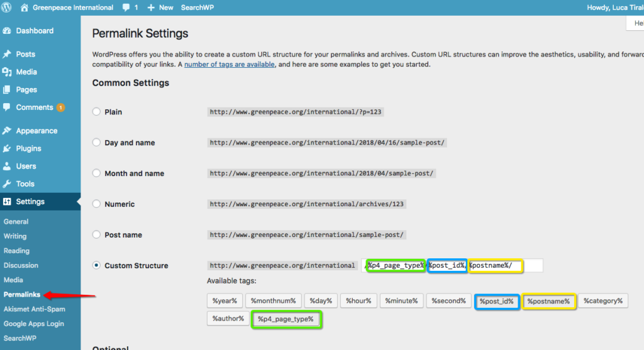Insert the %minute% tag
This screenshot has height=350, width=644.
click(401, 301)
